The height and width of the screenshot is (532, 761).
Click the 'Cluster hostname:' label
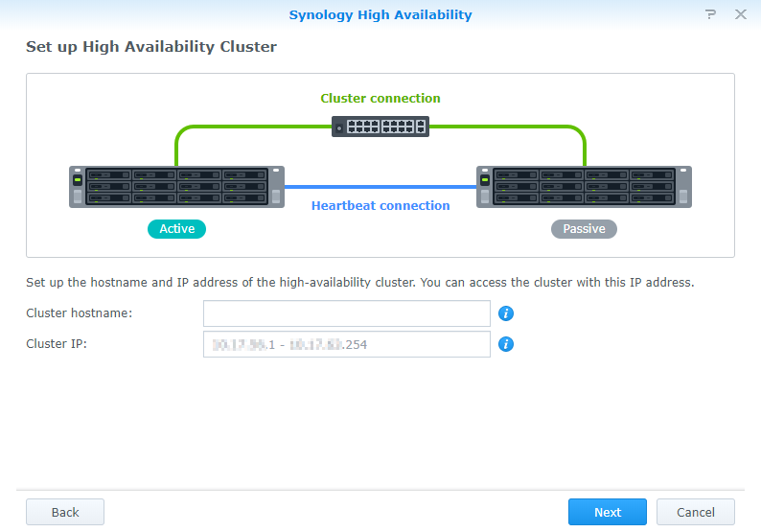(80, 313)
